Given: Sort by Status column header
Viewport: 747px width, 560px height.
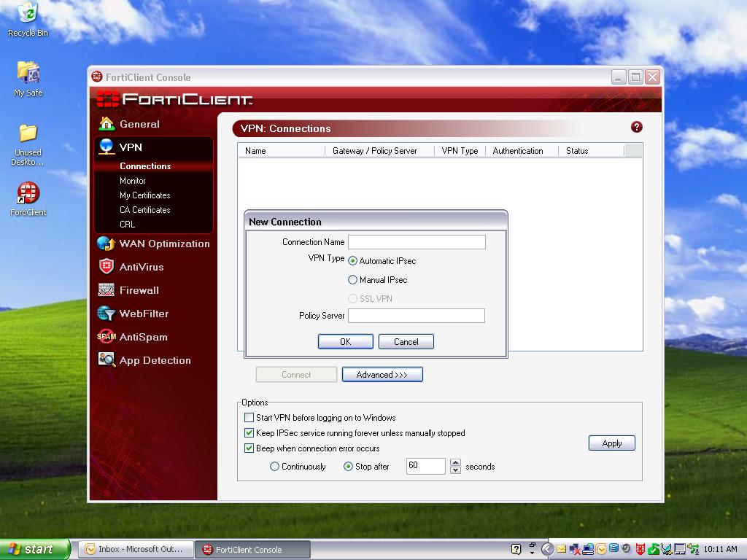Looking at the screenshot, I should pos(591,150).
